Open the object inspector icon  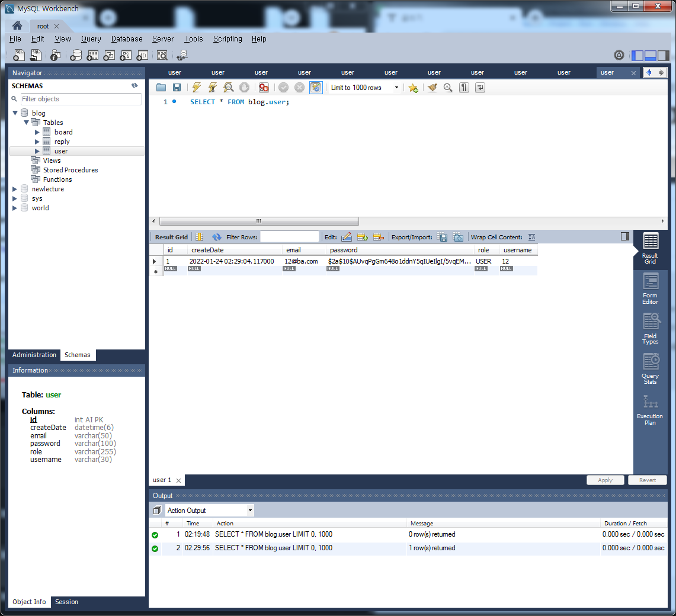pyautogui.click(x=55, y=55)
